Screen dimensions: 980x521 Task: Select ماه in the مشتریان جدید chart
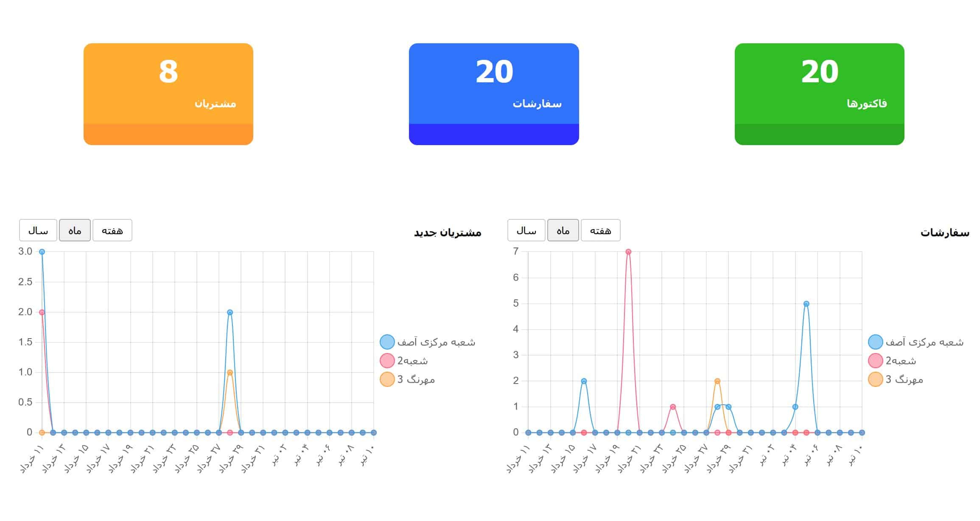coord(75,230)
